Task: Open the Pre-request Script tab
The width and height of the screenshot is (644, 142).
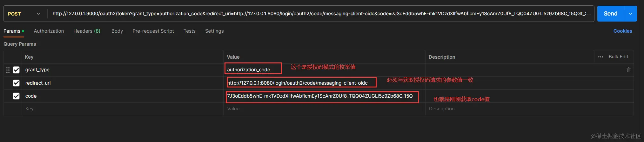Action: pos(153,31)
